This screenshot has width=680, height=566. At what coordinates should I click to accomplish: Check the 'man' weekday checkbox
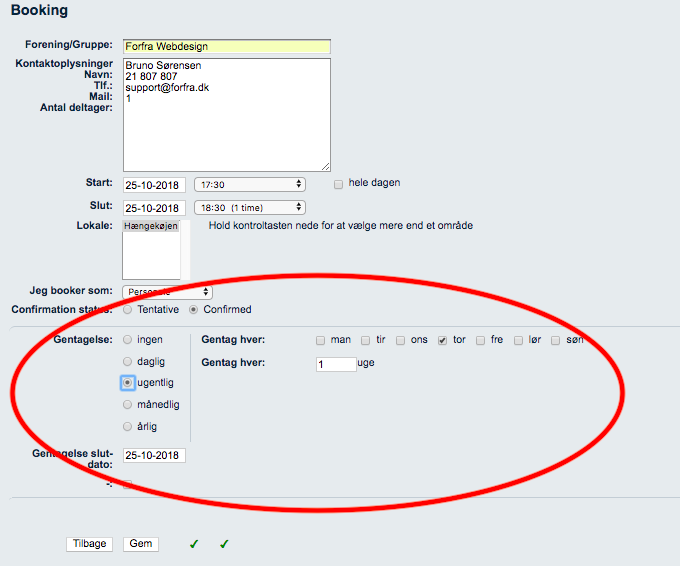320,340
